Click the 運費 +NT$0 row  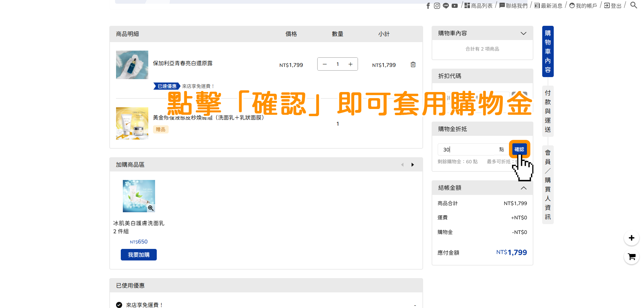click(482, 218)
